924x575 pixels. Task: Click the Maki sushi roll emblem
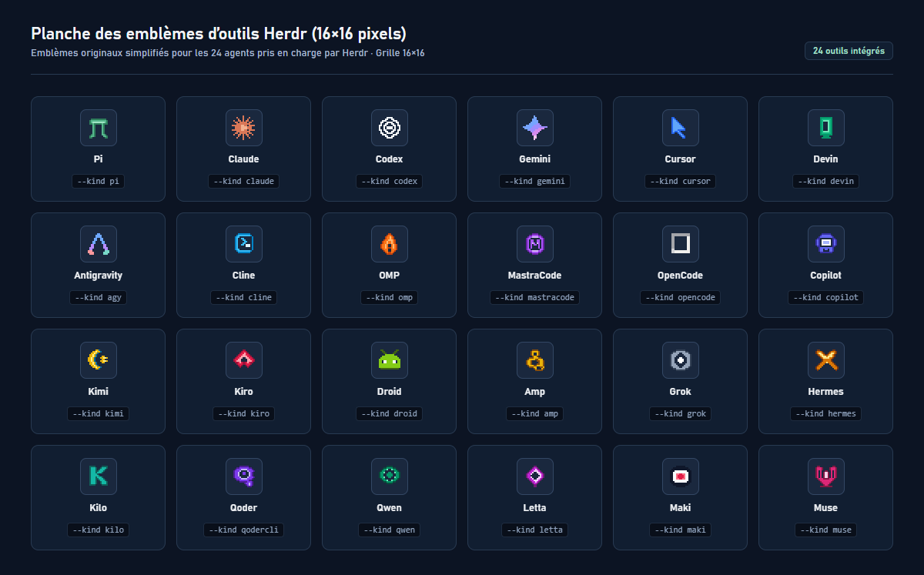680,476
